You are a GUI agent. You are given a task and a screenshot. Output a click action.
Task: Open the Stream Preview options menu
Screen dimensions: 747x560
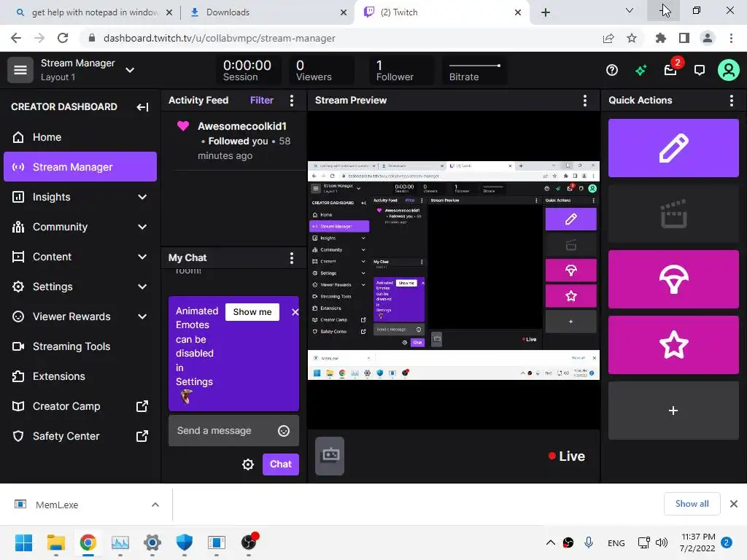584,100
